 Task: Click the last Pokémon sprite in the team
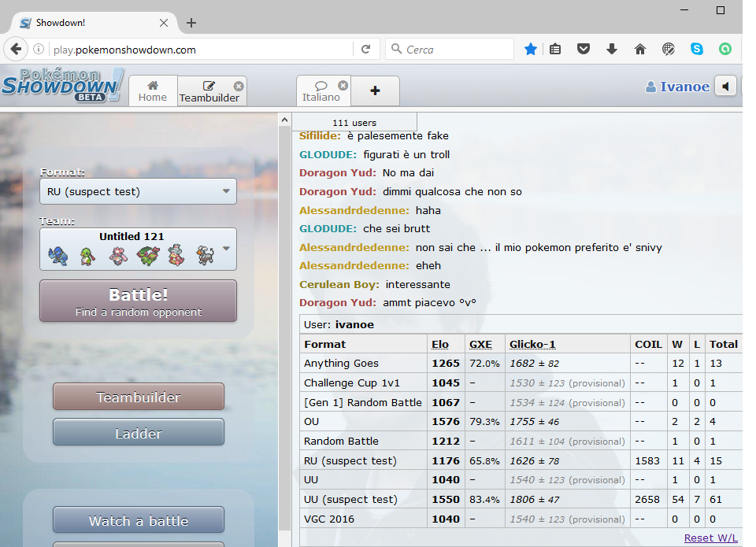click(206, 256)
